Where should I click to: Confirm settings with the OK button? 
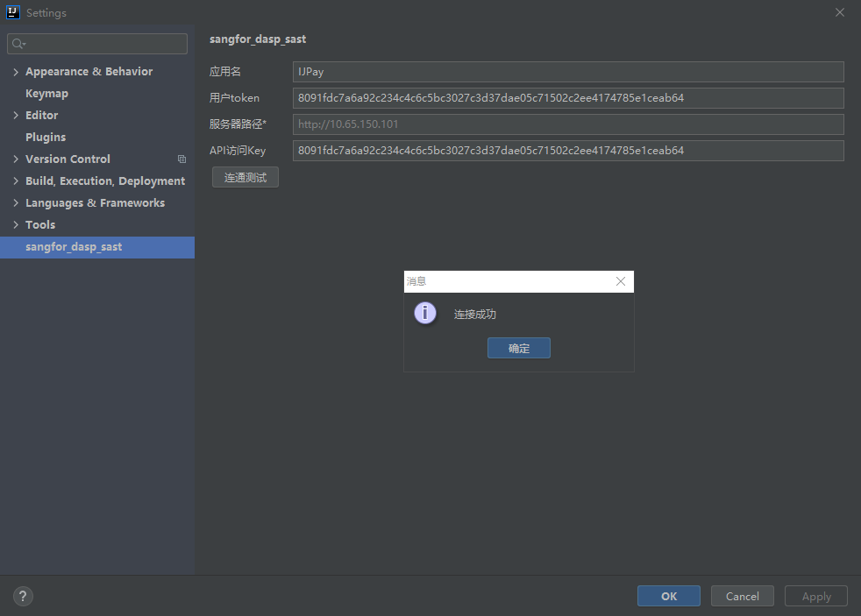click(668, 596)
